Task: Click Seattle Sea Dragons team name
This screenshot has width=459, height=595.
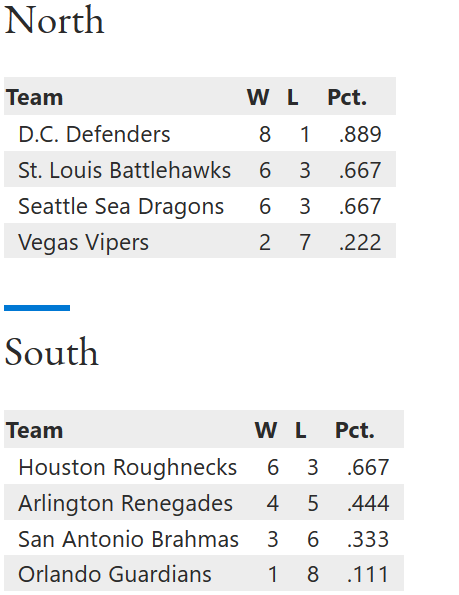Action: click(121, 206)
